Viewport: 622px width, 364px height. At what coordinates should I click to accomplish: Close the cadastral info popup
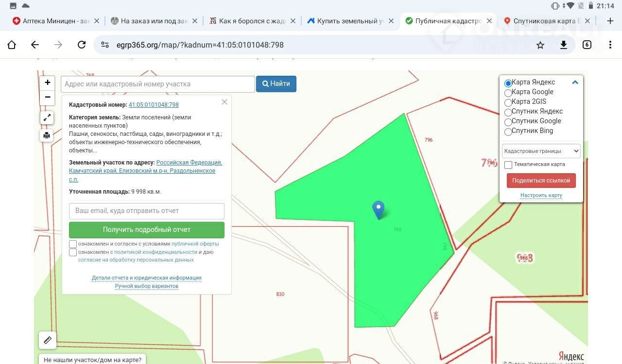point(224,102)
